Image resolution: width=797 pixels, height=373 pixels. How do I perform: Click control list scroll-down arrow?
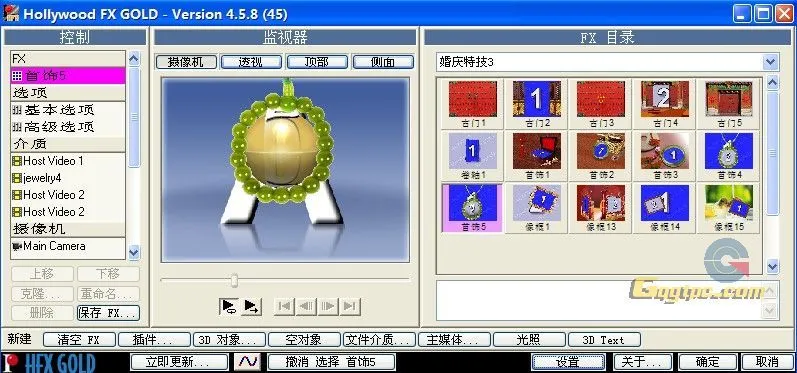(134, 252)
